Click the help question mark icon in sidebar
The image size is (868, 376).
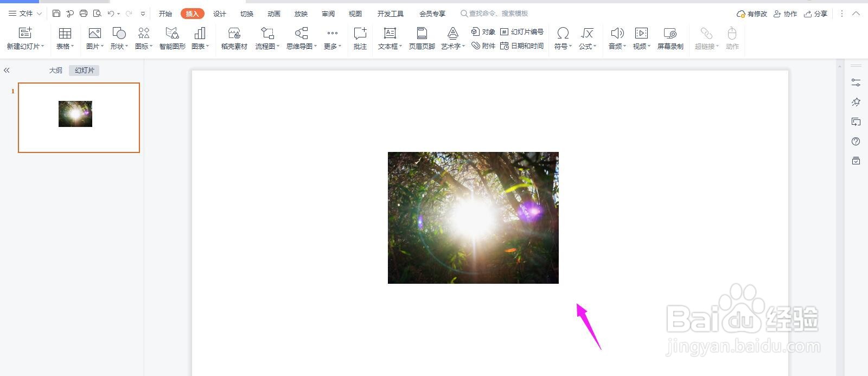coord(856,141)
